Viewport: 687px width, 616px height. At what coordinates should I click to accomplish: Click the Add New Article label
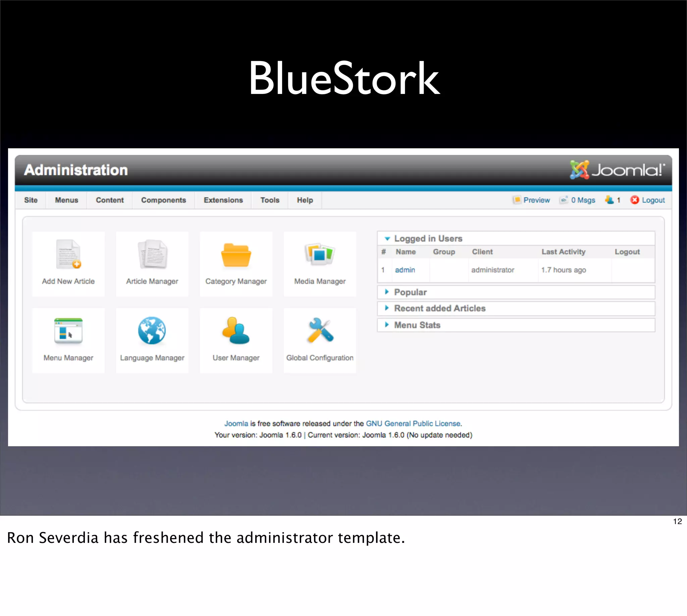(x=68, y=281)
